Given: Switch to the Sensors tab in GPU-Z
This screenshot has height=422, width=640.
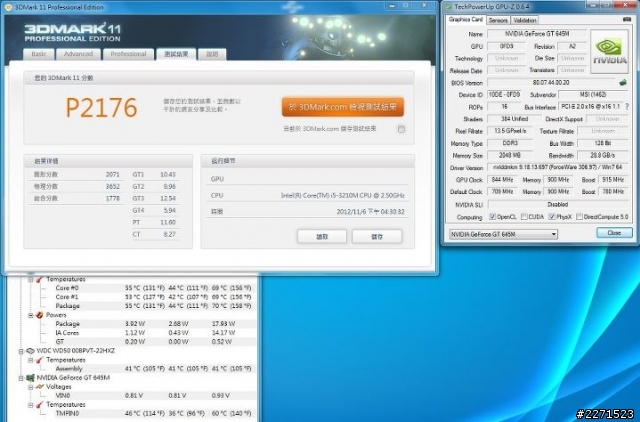Looking at the screenshot, I should pos(498,20).
